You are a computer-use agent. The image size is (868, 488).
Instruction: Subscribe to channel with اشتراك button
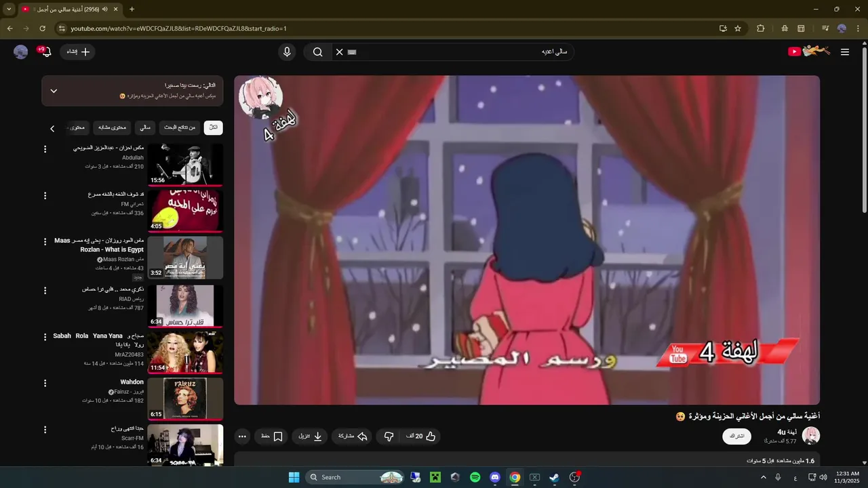[736, 436]
